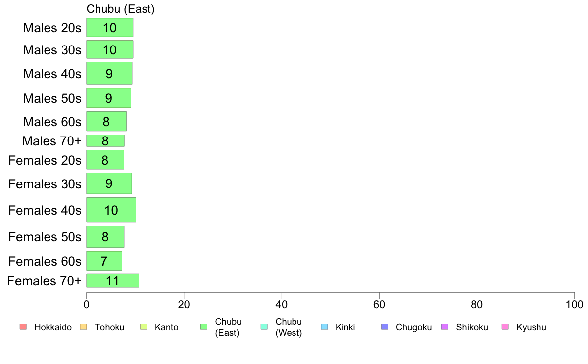Viewport: 588px width, 364px height.
Task: Select the Females 70+ bar labeled 11
Action: click(112, 281)
